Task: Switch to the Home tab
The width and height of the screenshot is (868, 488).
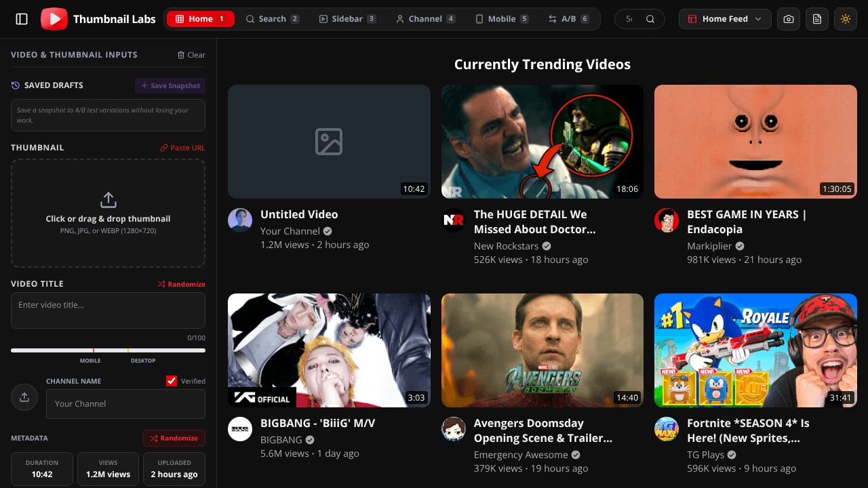Action: click(201, 19)
